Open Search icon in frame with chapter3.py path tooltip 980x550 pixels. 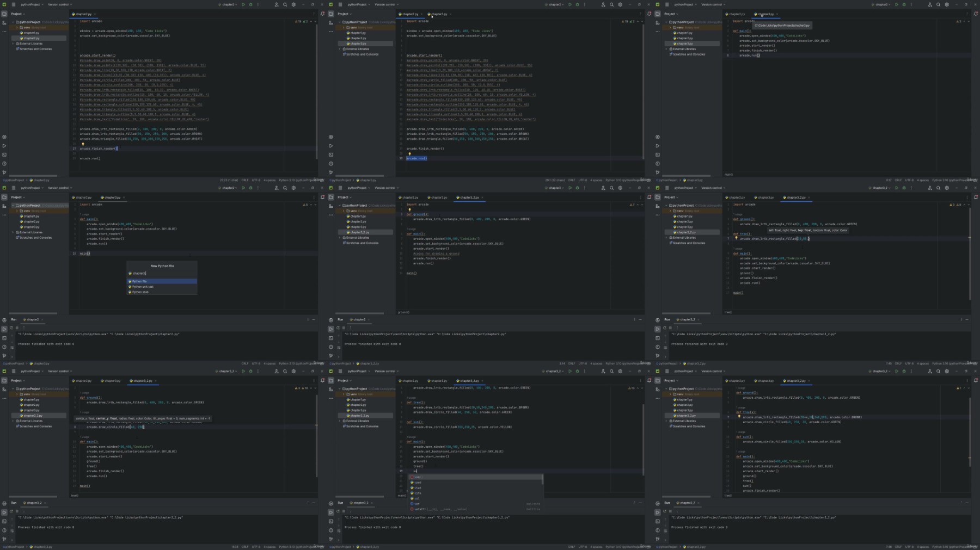pos(938,4)
